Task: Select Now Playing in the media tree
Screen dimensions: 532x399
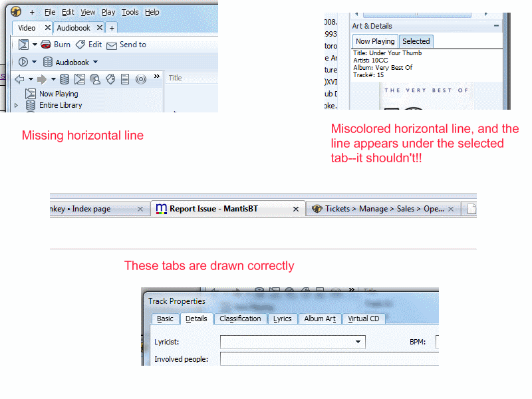Action: (x=58, y=94)
